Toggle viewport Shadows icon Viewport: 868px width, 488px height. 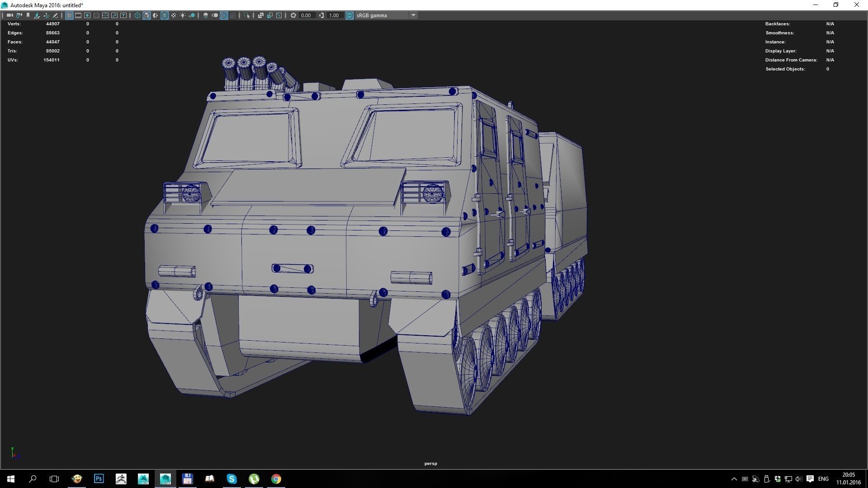[192, 15]
